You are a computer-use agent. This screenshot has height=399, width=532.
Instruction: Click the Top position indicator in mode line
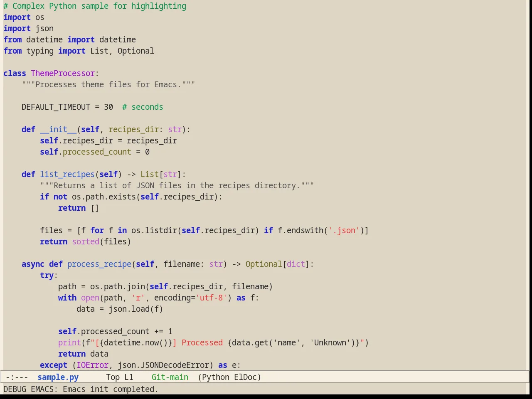[x=113, y=377]
